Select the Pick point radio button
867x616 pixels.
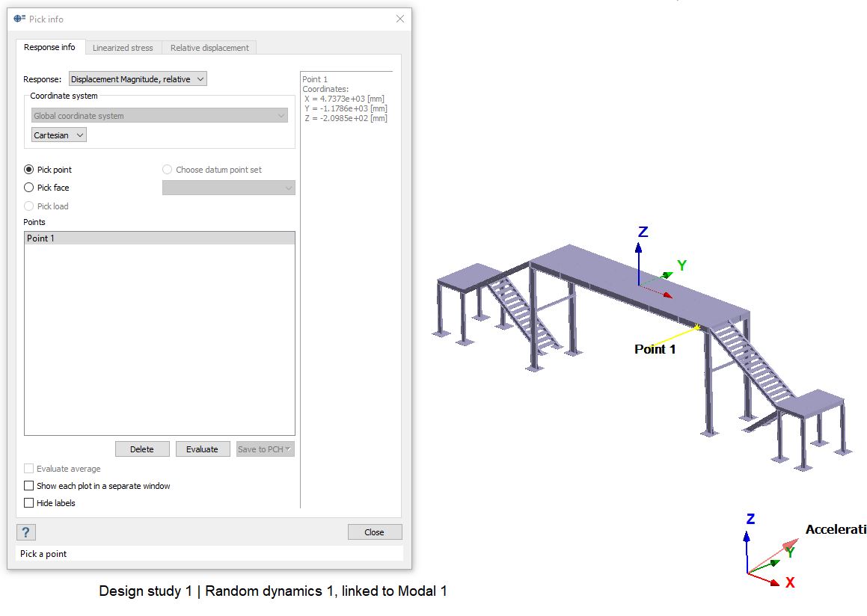[28, 170]
